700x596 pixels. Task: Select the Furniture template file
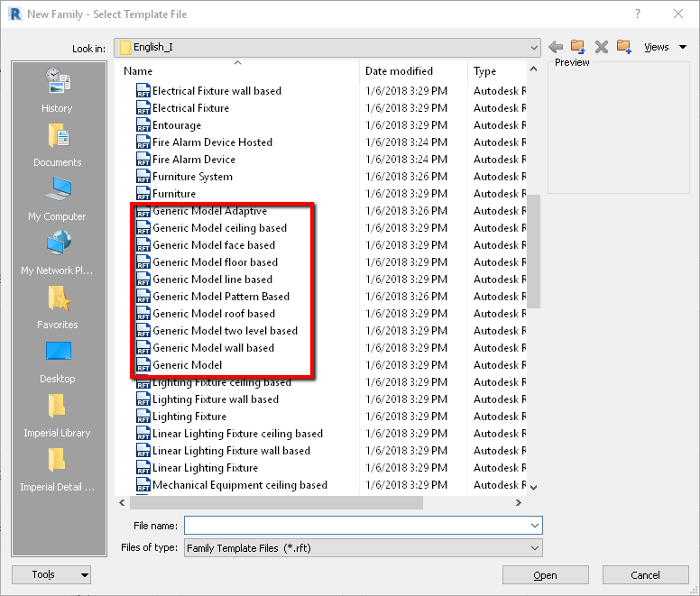[x=174, y=194]
